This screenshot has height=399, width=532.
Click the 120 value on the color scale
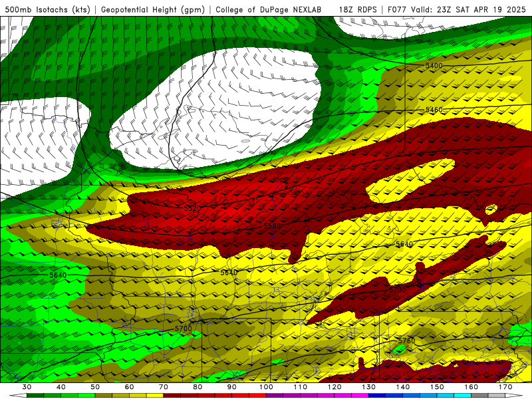[334, 387]
